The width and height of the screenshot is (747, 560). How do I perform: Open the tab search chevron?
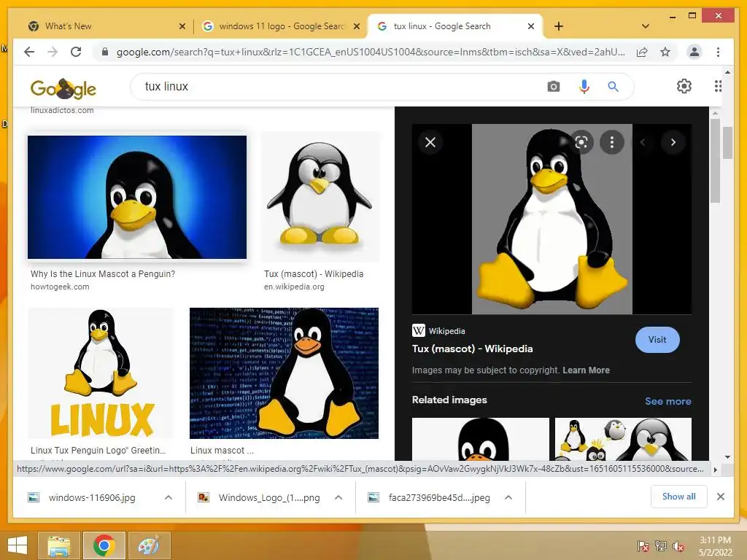pos(646,26)
